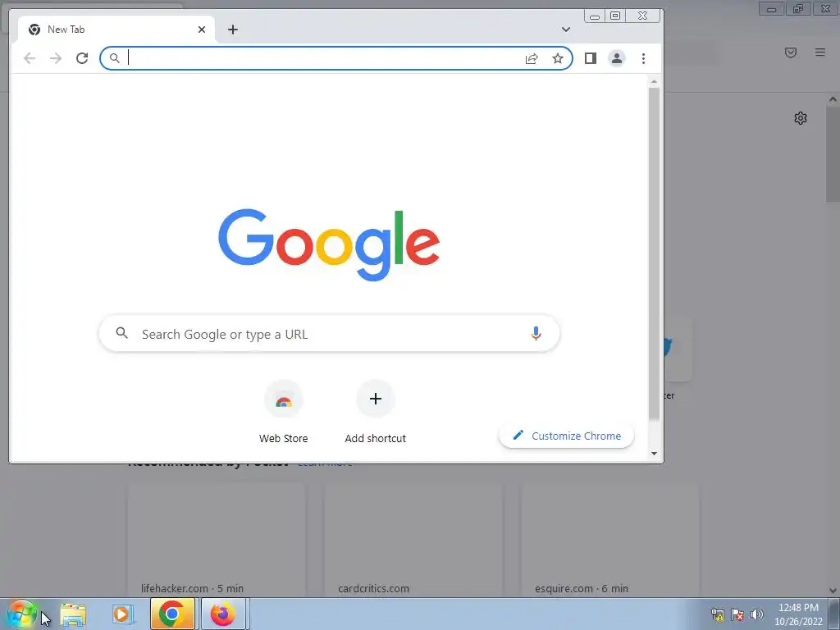The image size is (840, 630).
Task: Close the New Tab tab
Action: [x=202, y=30]
